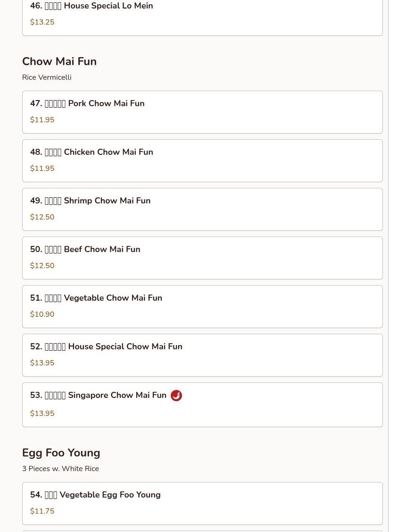Click the $11.75 Vegetable Egg Foo Young price

42,511
